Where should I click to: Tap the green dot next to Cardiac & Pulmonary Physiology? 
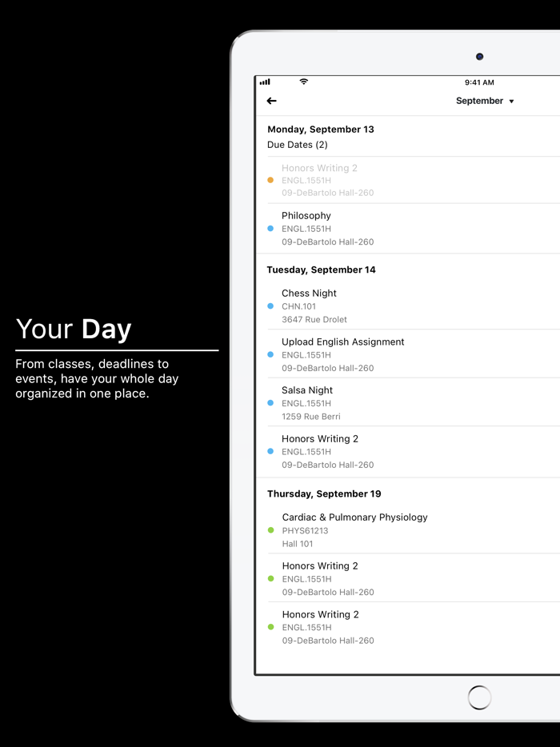pyautogui.click(x=270, y=530)
